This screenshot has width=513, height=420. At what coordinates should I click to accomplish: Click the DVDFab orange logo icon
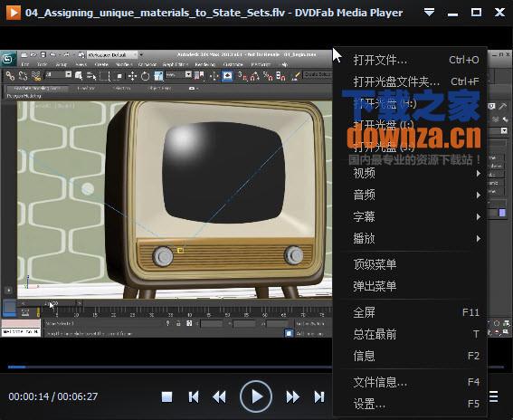14,13
